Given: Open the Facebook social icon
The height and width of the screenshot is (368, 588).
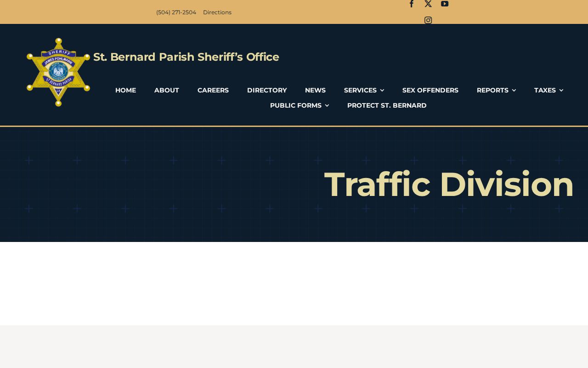Looking at the screenshot, I should (x=412, y=4).
